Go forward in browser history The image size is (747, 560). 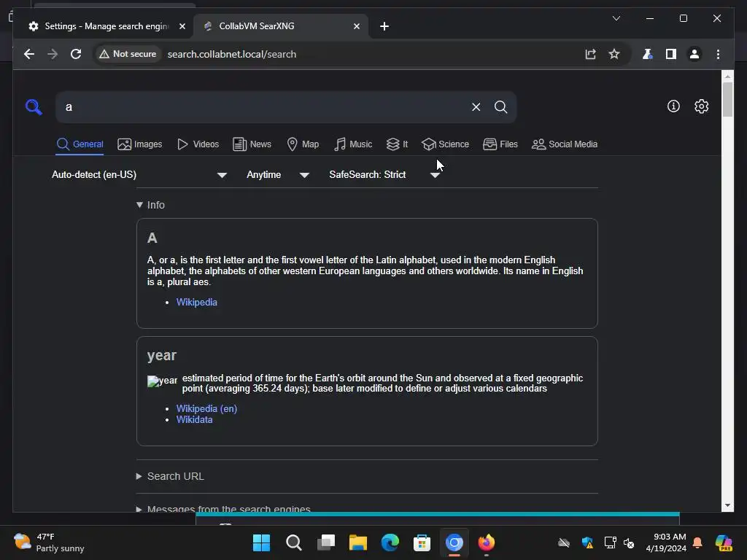[53, 54]
